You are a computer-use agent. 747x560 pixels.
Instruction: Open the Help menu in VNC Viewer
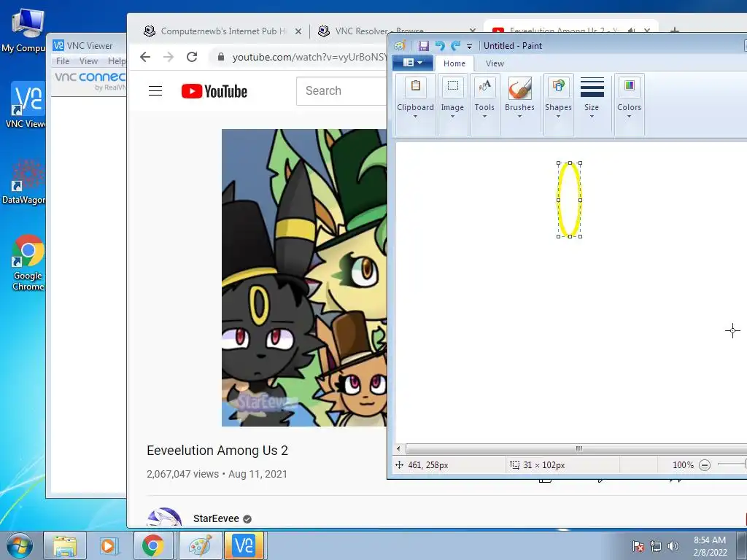point(116,61)
